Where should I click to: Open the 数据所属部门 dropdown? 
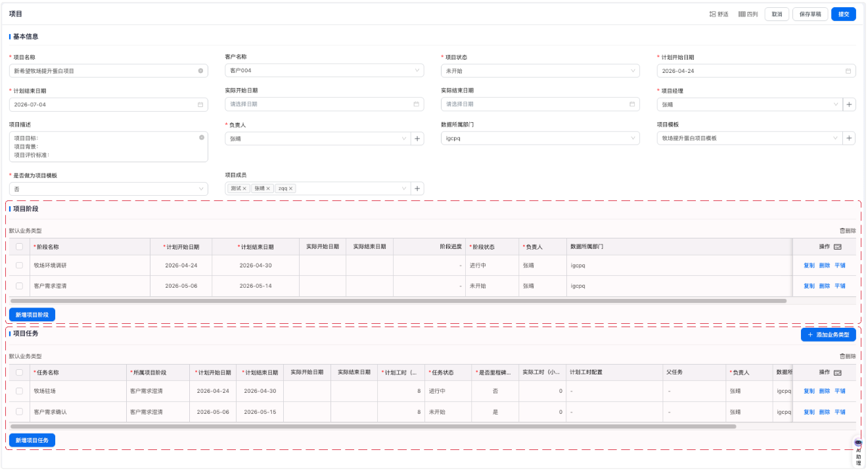[540, 138]
